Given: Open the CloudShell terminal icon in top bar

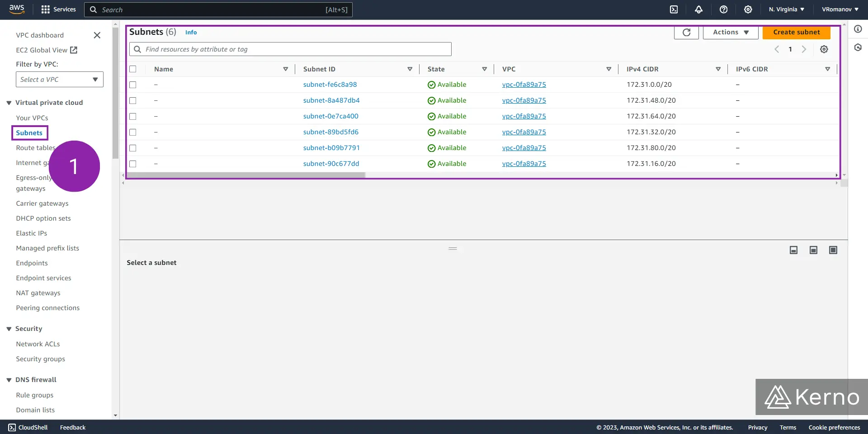Looking at the screenshot, I should pyautogui.click(x=674, y=9).
